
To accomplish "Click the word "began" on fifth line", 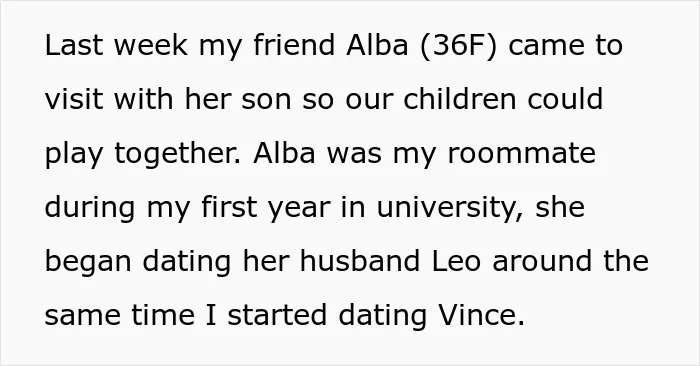I will coord(88,262).
